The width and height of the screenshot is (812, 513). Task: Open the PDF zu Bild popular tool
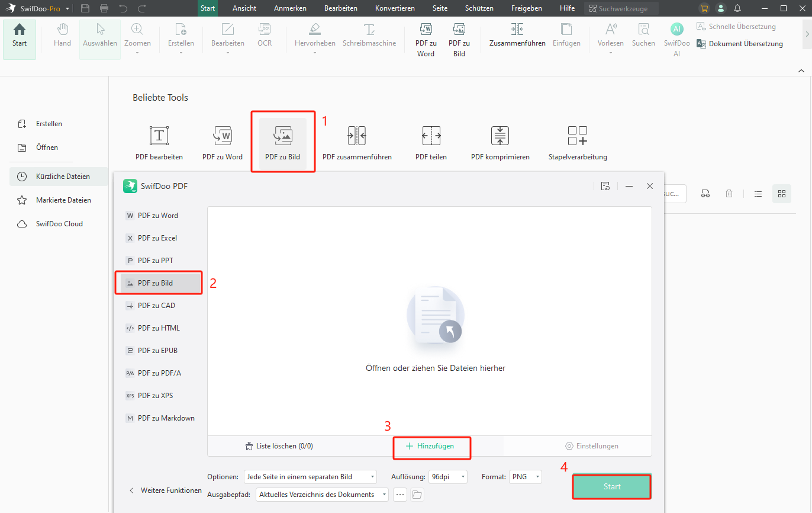coord(283,143)
